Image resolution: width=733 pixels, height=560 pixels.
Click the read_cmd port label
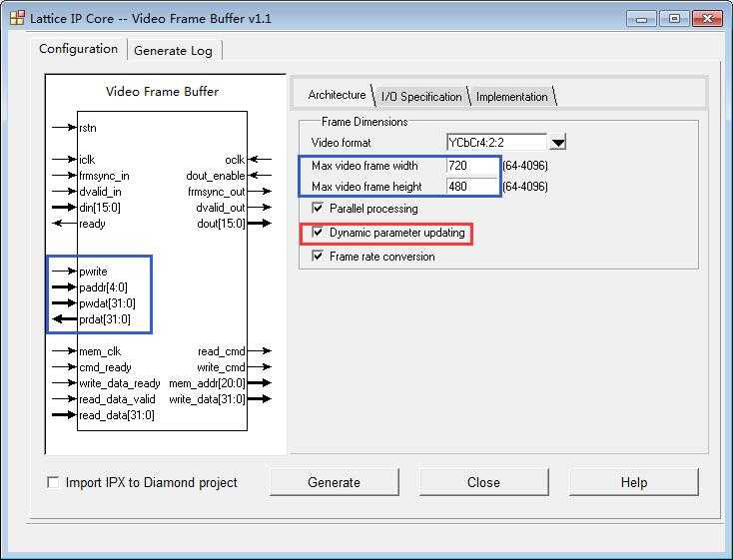coord(222,351)
